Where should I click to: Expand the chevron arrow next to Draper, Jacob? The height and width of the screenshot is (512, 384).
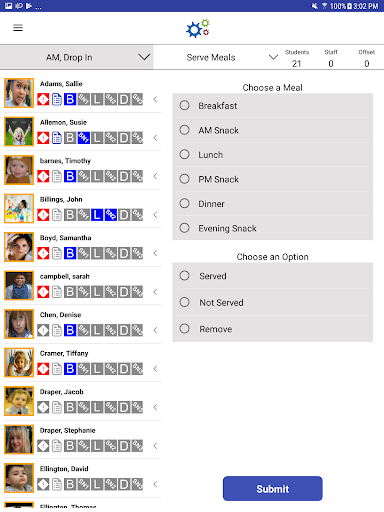155,407
